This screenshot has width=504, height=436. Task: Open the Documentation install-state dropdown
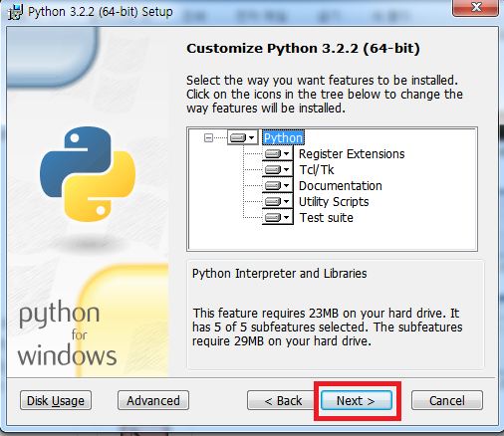point(277,185)
